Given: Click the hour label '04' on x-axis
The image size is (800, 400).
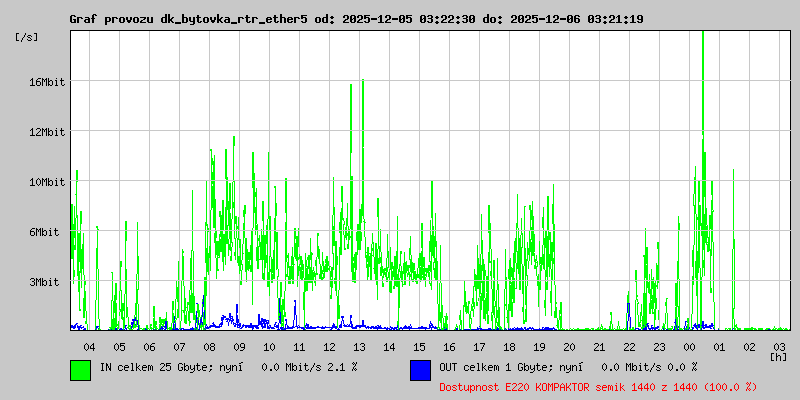Looking at the screenshot, I should click(89, 347).
